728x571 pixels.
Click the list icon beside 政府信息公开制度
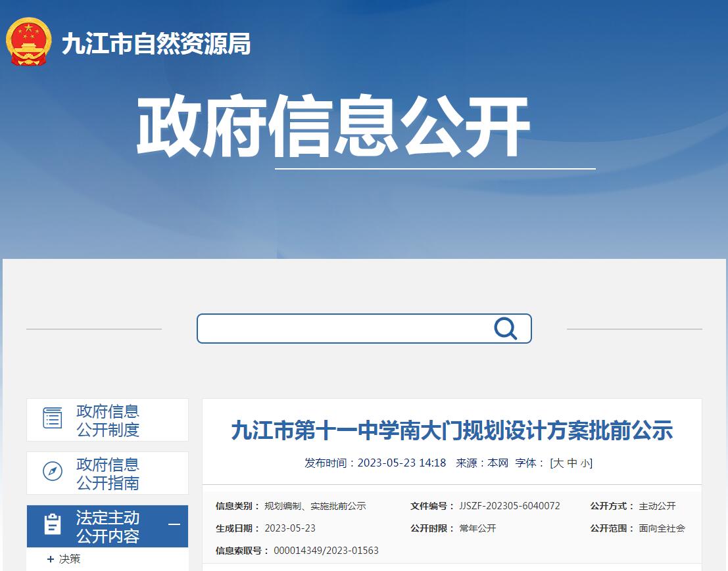tap(53, 419)
